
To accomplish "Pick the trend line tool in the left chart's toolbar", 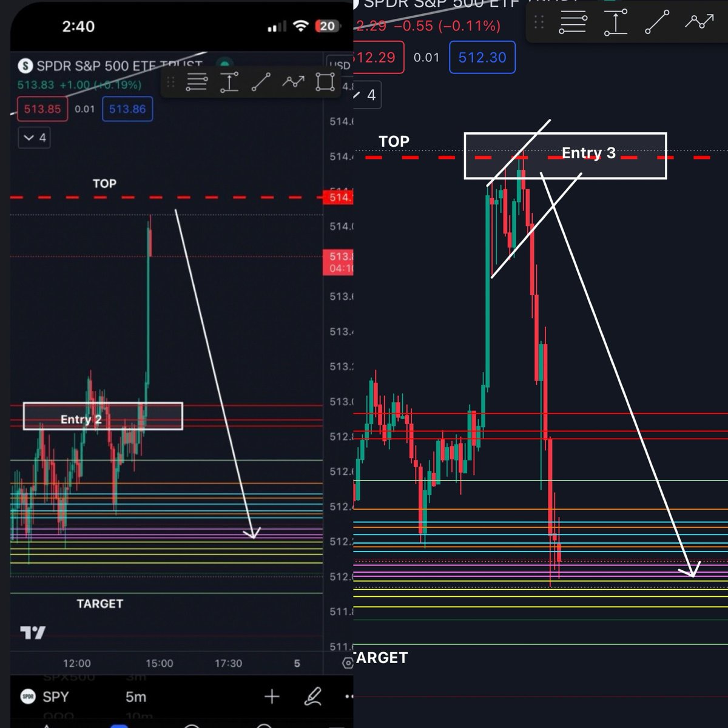I will [261, 82].
